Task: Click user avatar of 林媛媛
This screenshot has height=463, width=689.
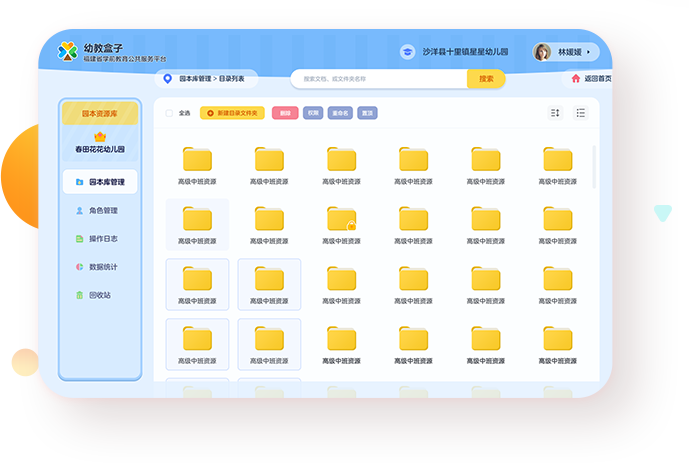Action: [x=543, y=52]
